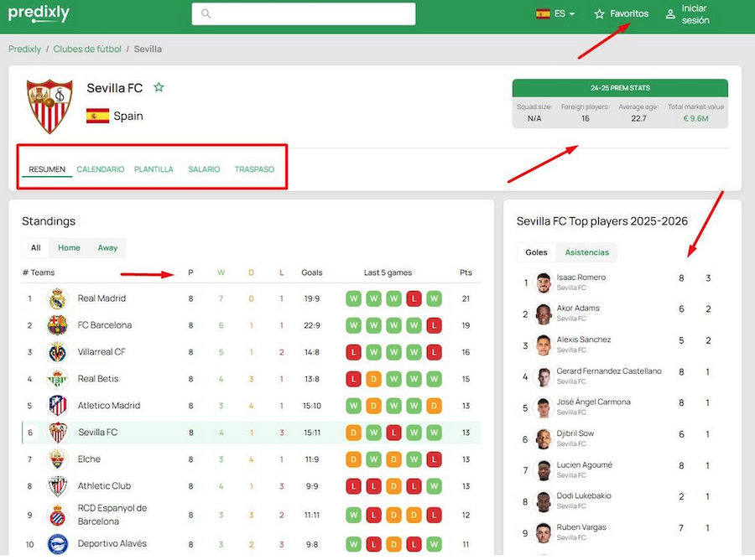The image size is (755, 560).
Task: Go to Clubes de fútbol breadcrumb
Action: [87, 49]
